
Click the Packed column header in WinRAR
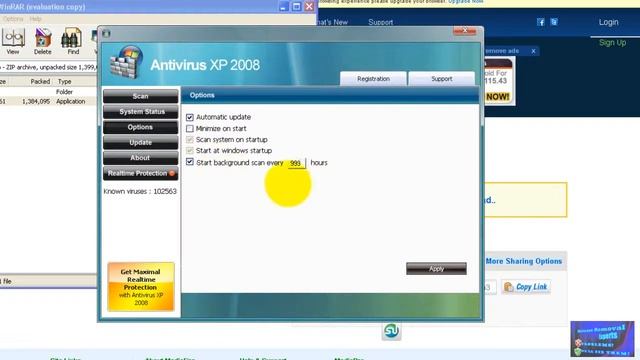tap(40, 82)
